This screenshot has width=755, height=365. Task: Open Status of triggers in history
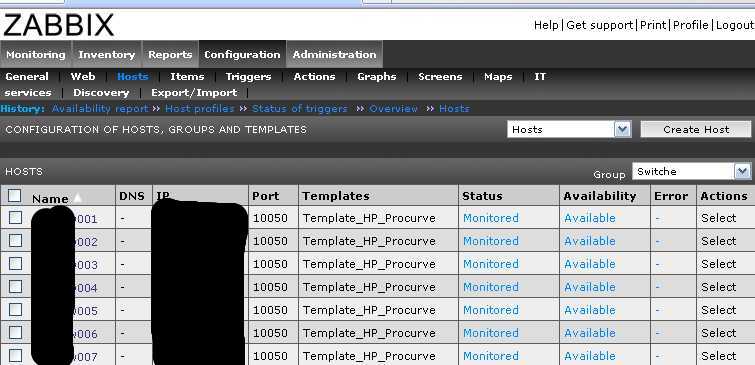299,109
